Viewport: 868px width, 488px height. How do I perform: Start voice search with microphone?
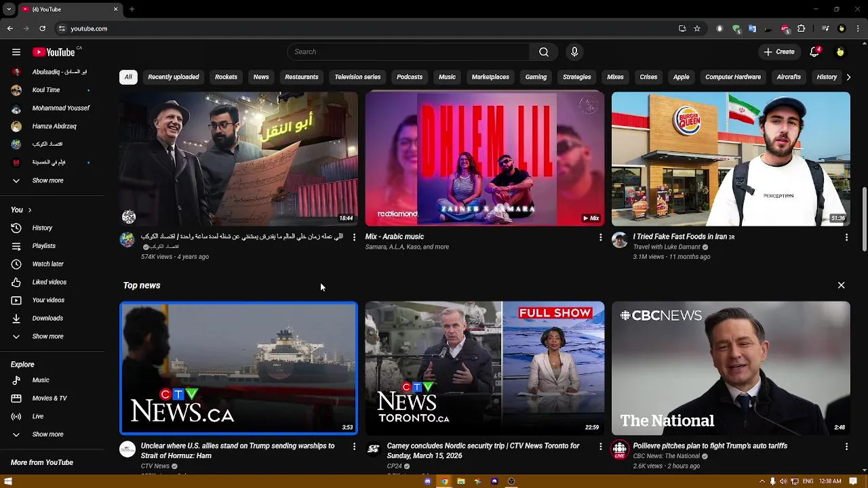[x=574, y=52]
